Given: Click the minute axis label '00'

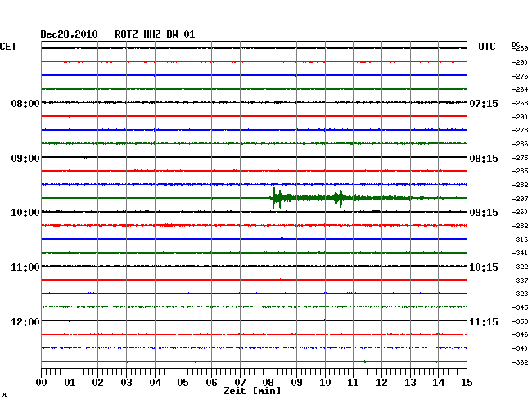Looking at the screenshot, I should tap(42, 383).
